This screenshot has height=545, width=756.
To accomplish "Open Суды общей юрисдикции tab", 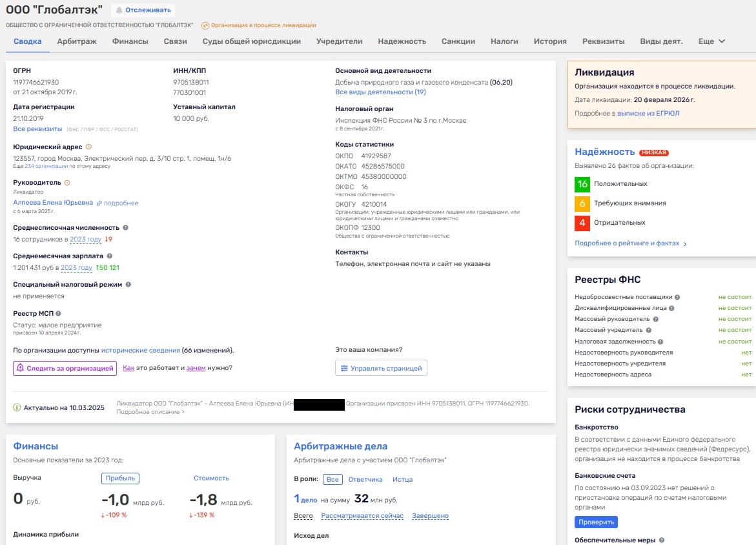I will 252,41.
